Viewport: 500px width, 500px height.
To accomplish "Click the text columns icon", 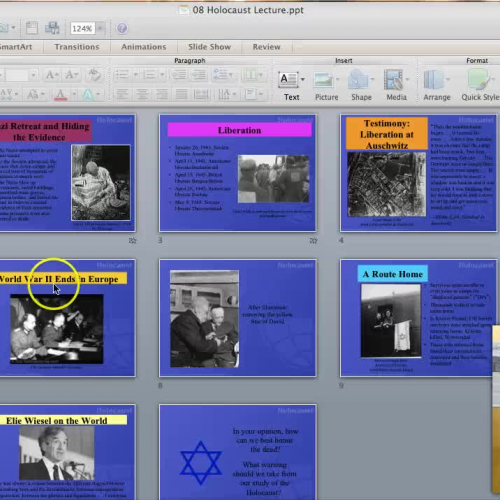I will (251, 75).
